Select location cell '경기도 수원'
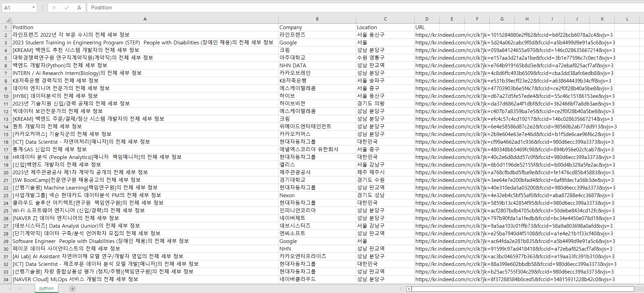 point(385,180)
